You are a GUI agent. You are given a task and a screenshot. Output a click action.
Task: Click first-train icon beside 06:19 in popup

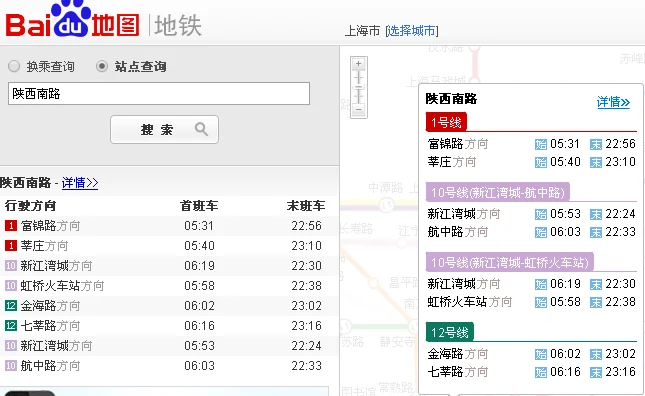[541, 284]
